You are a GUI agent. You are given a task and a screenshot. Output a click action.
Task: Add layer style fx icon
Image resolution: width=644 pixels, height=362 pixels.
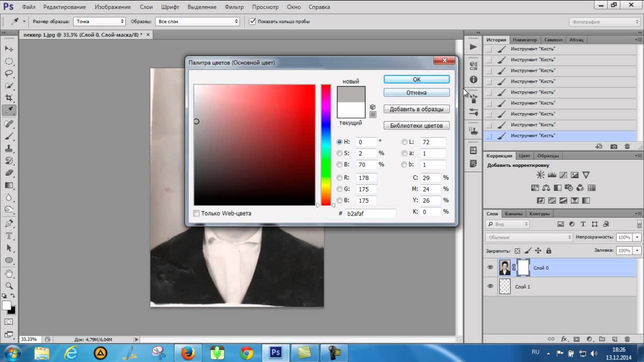[564, 339]
